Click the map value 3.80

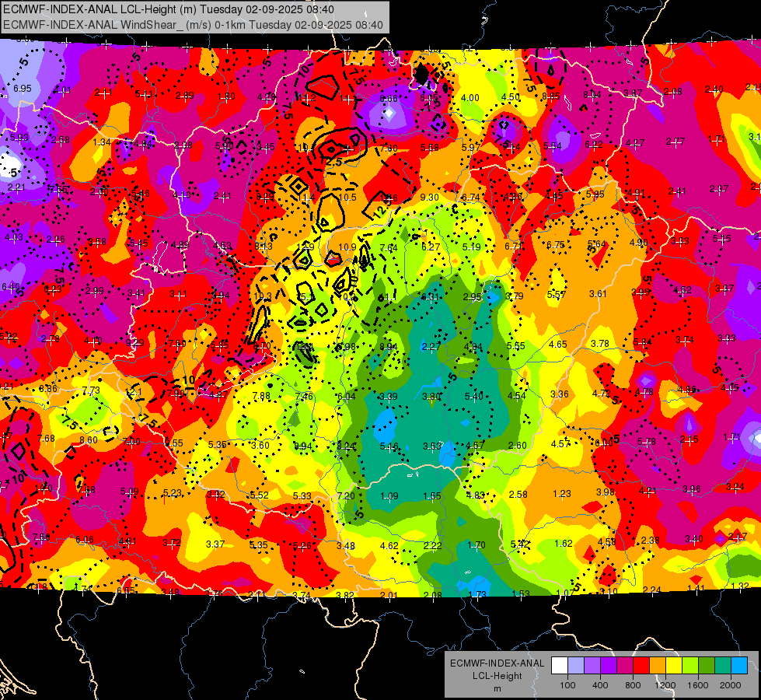431,397
